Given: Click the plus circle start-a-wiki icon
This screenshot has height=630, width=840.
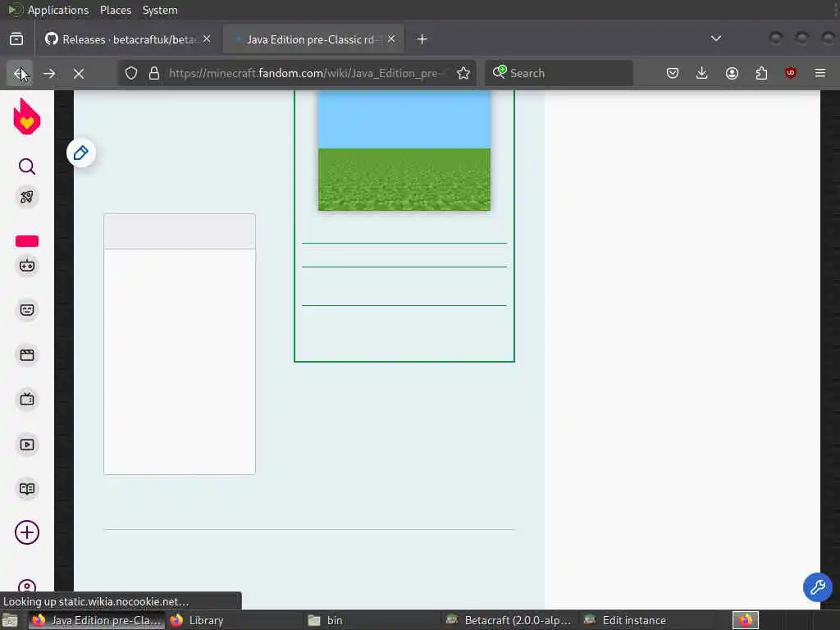Looking at the screenshot, I should coord(27,532).
